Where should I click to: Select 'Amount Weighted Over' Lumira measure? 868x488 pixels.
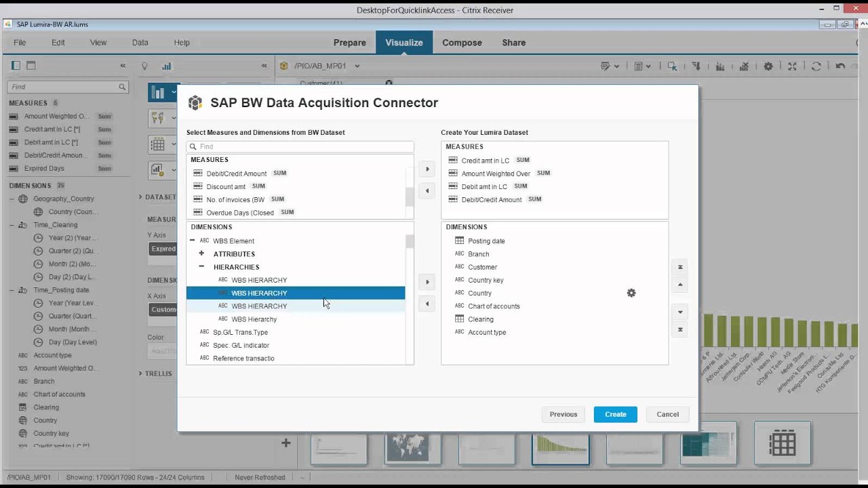tap(496, 174)
